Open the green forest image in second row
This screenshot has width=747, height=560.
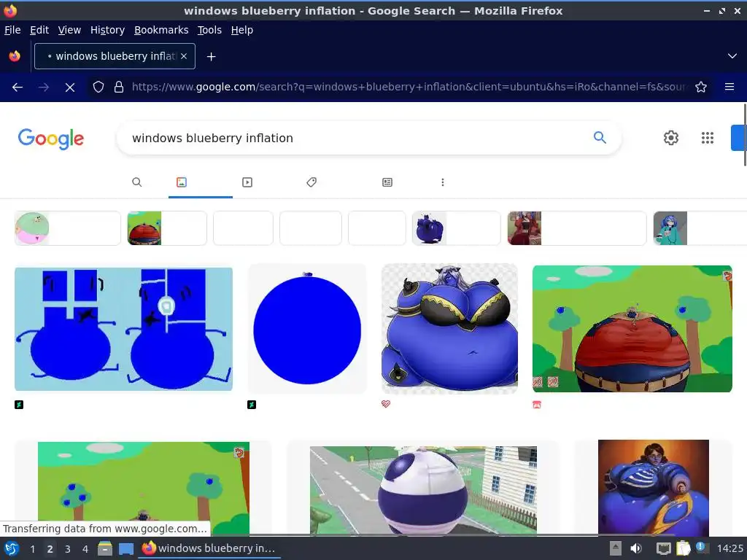click(x=144, y=488)
